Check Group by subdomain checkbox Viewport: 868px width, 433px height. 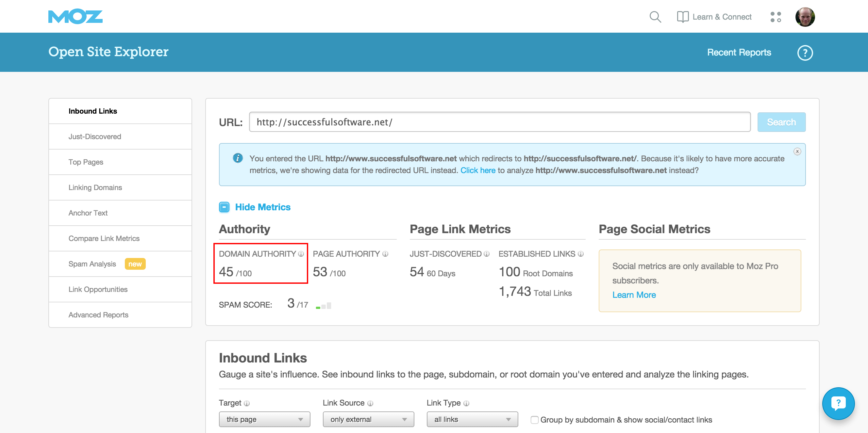[534, 420]
